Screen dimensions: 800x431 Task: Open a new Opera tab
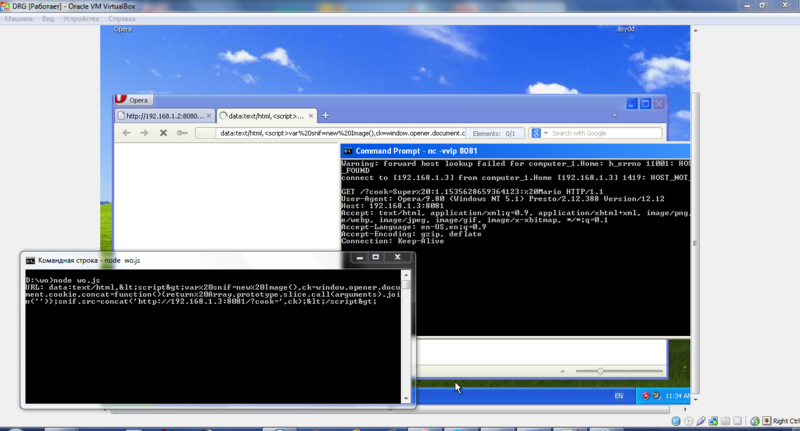click(x=326, y=115)
